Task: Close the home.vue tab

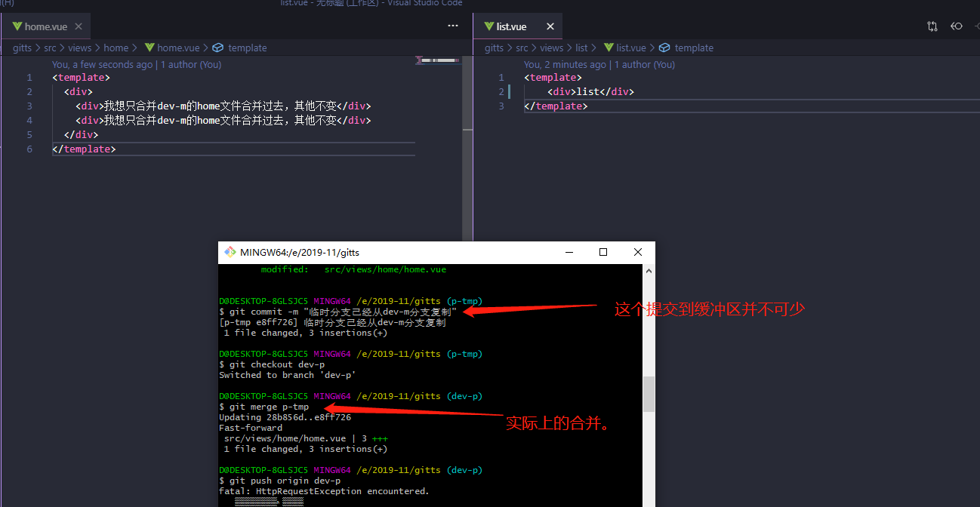Action: coord(79,26)
